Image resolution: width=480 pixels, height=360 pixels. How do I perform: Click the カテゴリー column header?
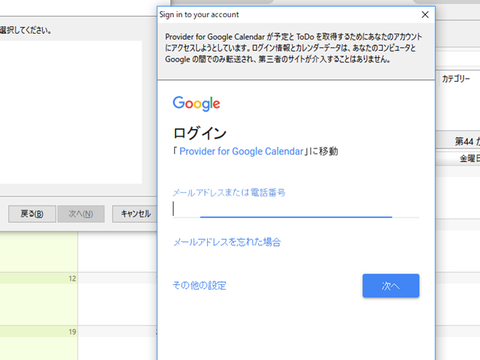tap(456, 79)
